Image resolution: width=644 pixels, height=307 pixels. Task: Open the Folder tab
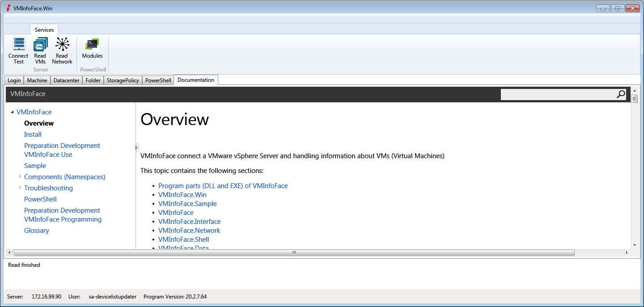click(x=93, y=80)
